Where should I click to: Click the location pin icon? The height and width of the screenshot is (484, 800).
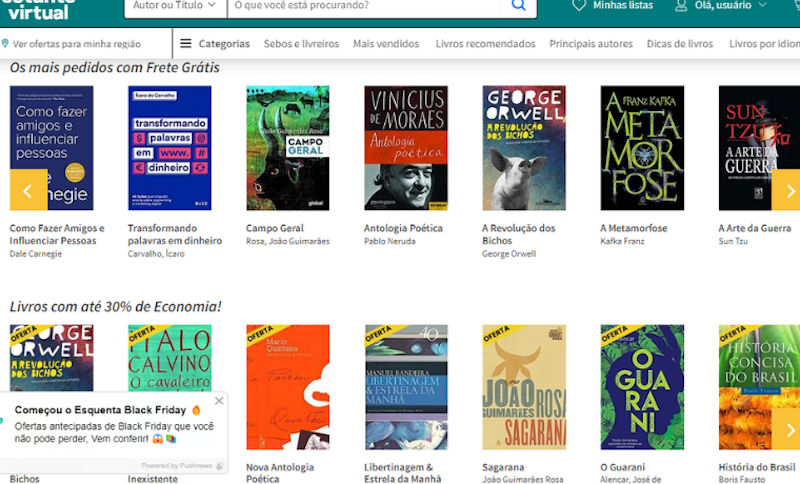tap(5, 43)
